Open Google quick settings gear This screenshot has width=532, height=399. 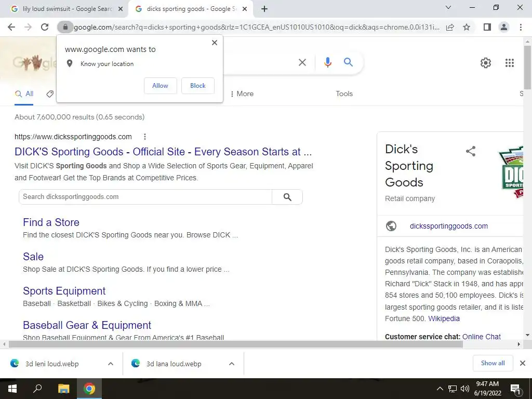(486, 63)
